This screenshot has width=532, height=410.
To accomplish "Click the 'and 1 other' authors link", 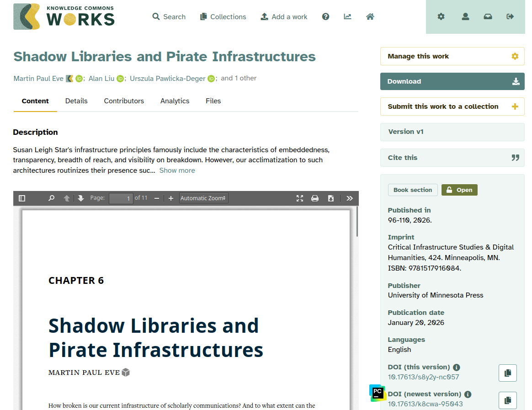I will (x=239, y=78).
